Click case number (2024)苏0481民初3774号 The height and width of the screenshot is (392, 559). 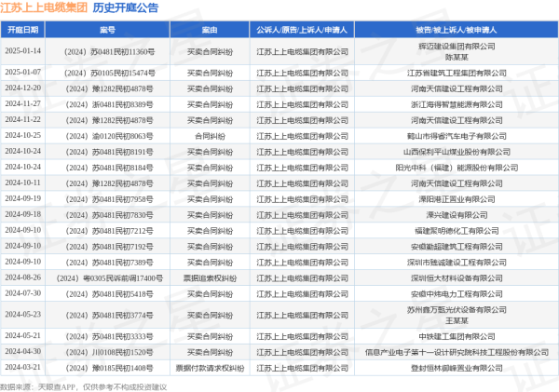(x=109, y=316)
